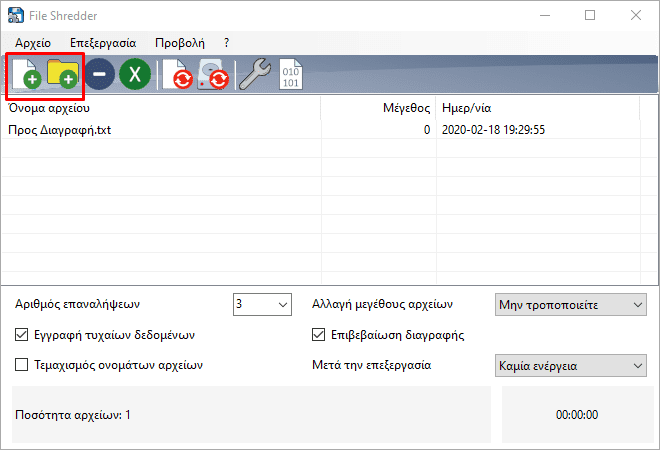Click the File Shredder title bar app icon
660x450 pixels.
(x=16, y=16)
